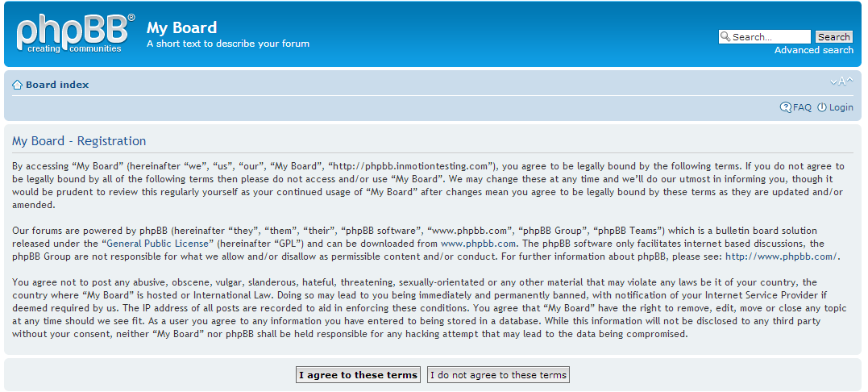
Task: Follow the www.phpbb.com download link
Action: 478,244
